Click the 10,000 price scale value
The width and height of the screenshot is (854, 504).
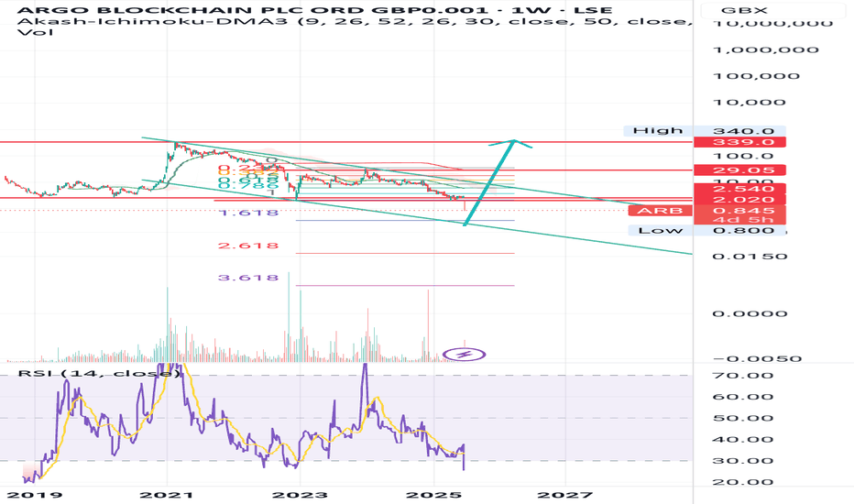[749, 103]
